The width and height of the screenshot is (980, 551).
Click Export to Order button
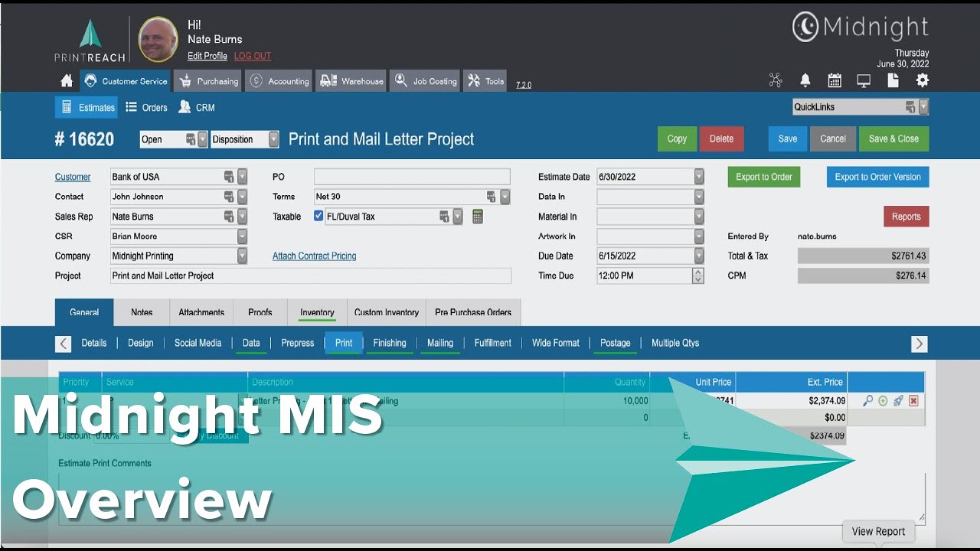pos(764,177)
